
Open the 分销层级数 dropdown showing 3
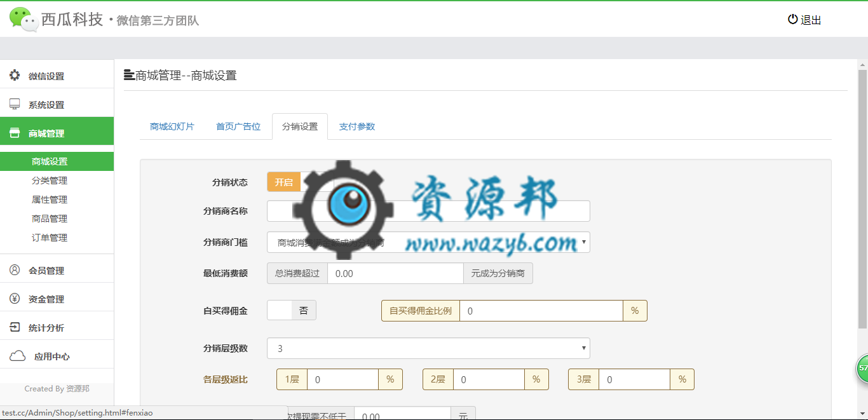pos(428,348)
